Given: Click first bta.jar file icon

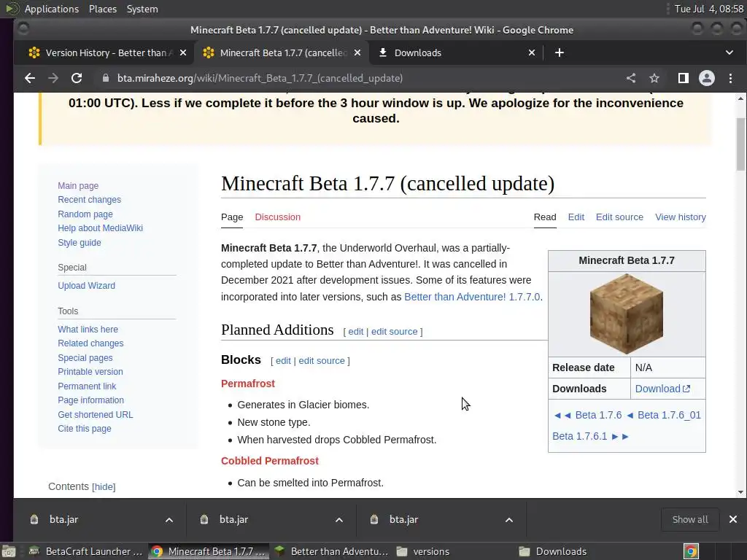Looking at the screenshot, I should (34, 519).
